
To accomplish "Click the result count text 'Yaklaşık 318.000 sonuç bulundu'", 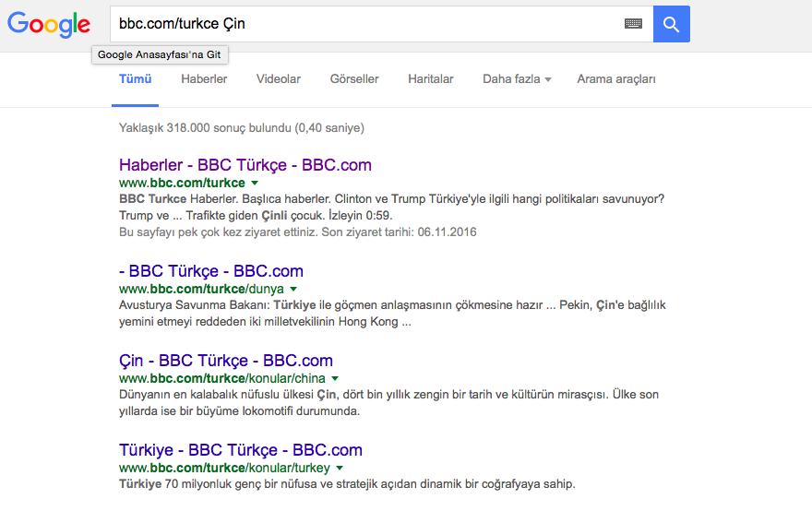I will (x=205, y=128).
